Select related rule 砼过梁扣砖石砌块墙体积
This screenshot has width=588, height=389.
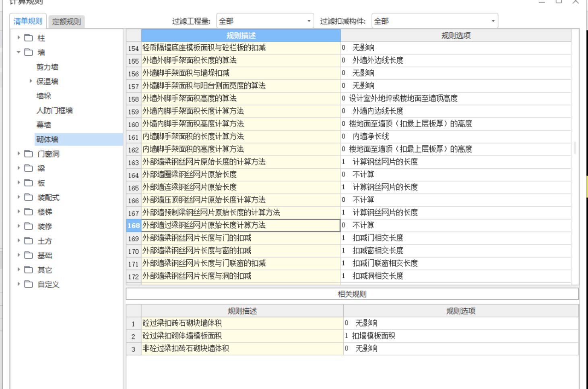click(x=242, y=323)
